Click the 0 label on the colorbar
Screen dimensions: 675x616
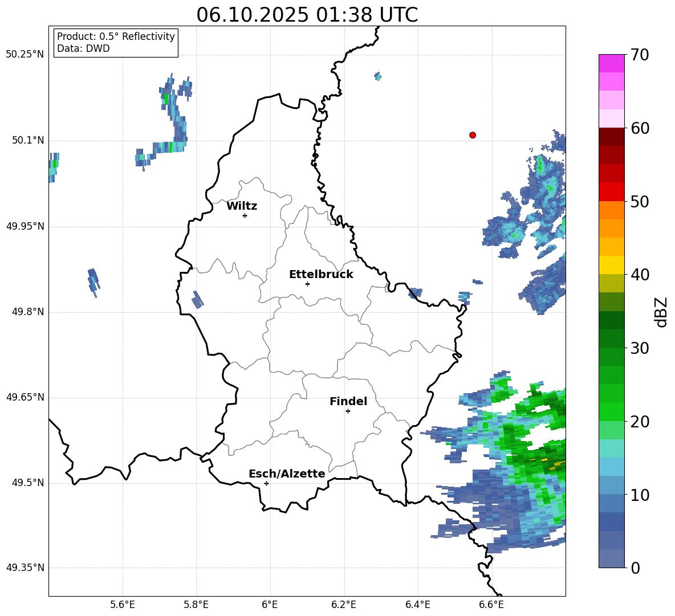[635, 568]
